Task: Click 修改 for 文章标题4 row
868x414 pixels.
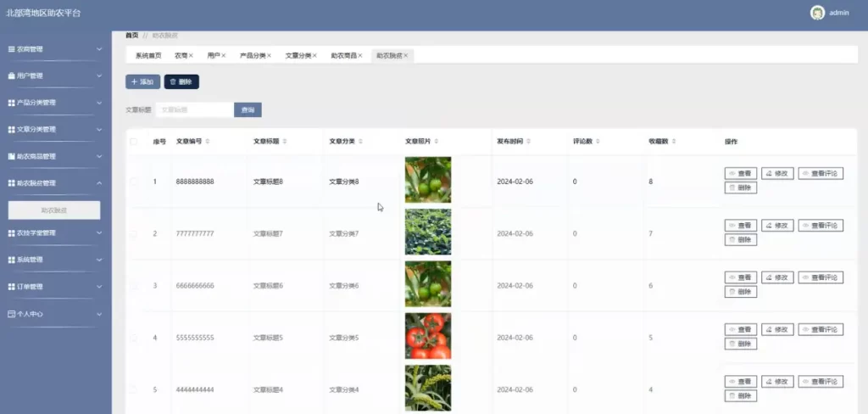Action: (x=777, y=382)
